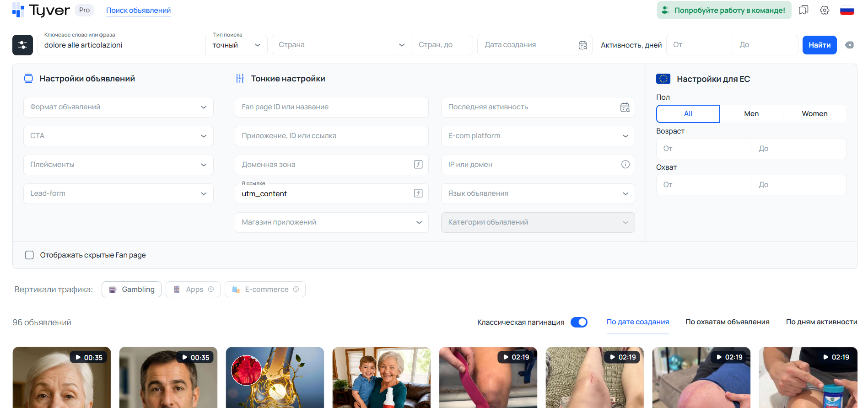Click the age From field
Screen dimensions: 868x408
coord(704,149)
